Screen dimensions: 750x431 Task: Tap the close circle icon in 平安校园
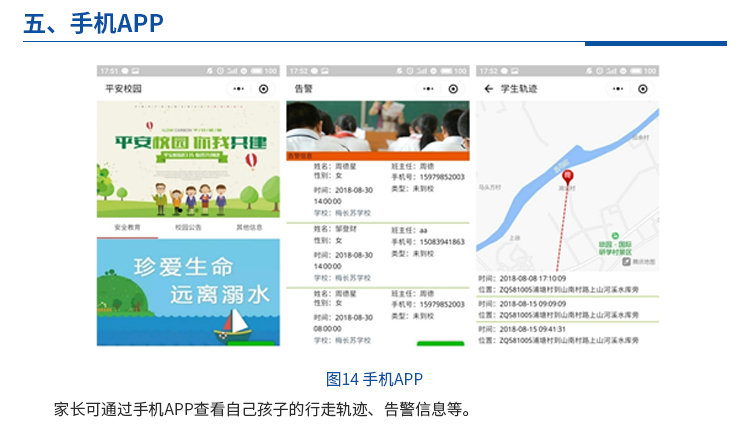tap(264, 88)
